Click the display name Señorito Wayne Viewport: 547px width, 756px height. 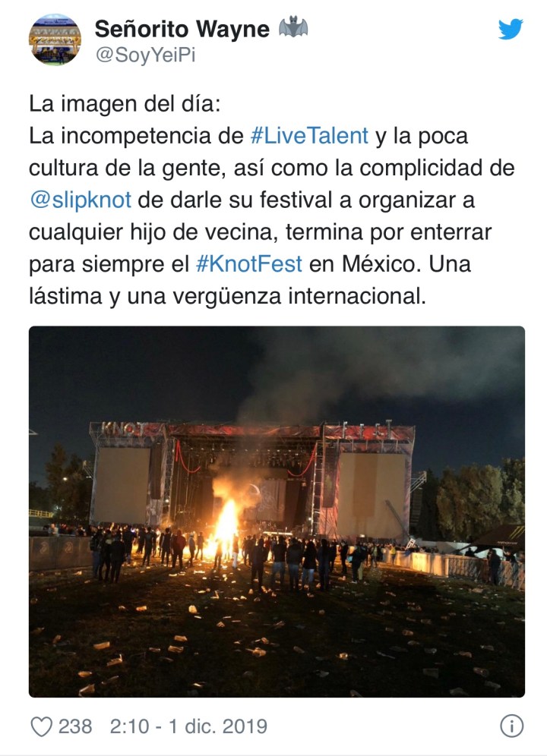click(182, 29)
